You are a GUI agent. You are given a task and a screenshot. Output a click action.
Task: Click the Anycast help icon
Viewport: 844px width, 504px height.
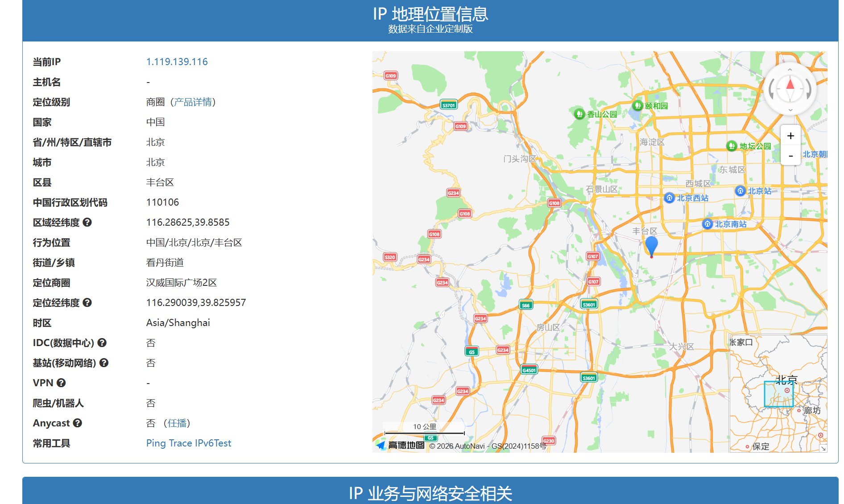coord(78,423)
